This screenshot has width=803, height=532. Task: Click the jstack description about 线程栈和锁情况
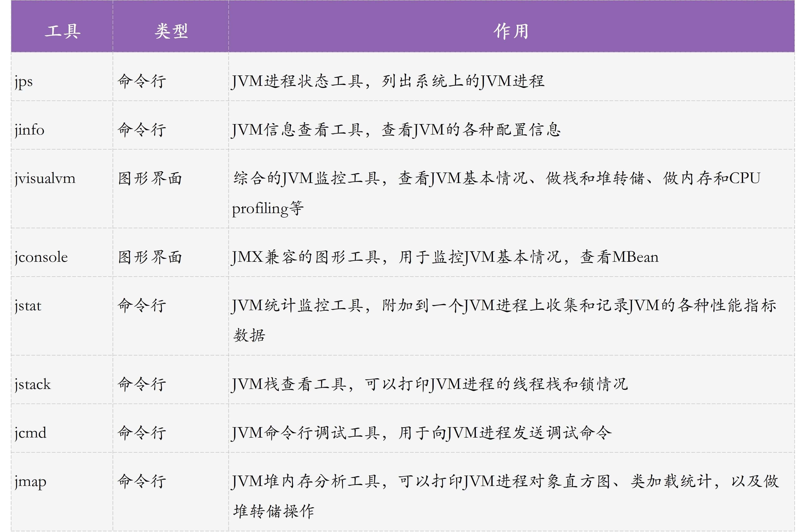point(429,384)
